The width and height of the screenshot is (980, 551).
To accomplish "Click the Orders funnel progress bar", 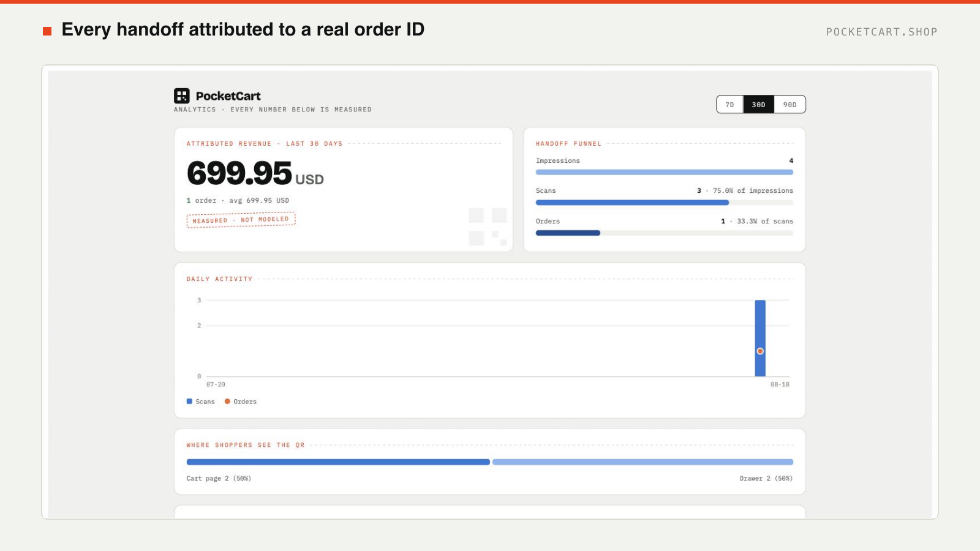I will 665,233.
